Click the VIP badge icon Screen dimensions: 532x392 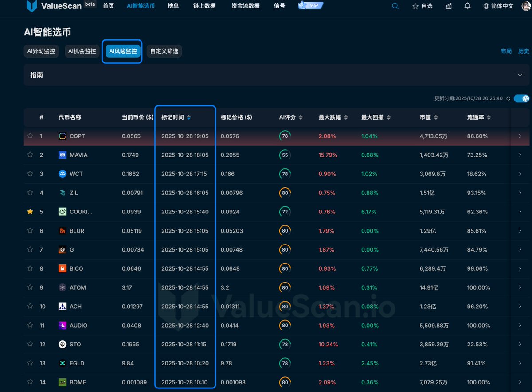(310, 6)
